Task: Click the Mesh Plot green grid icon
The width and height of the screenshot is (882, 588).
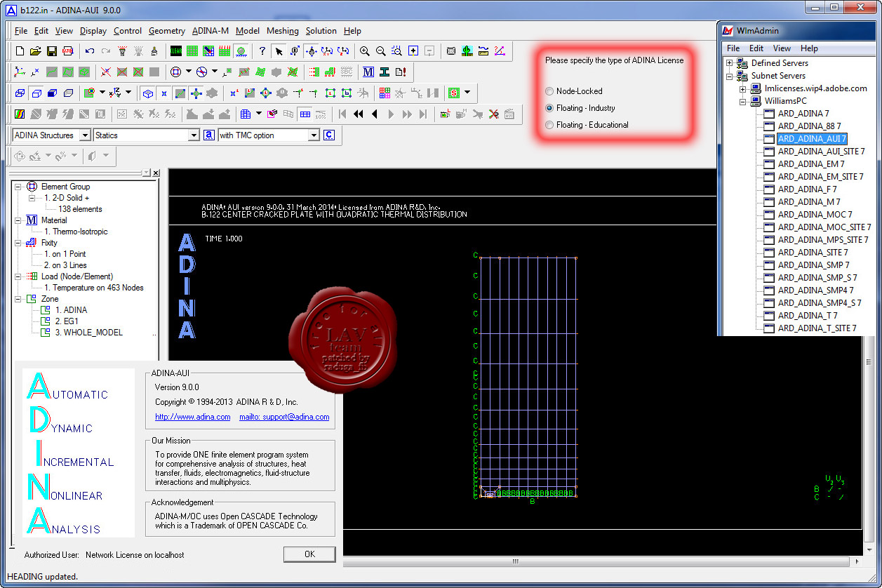Action: [x=192, y=51]
